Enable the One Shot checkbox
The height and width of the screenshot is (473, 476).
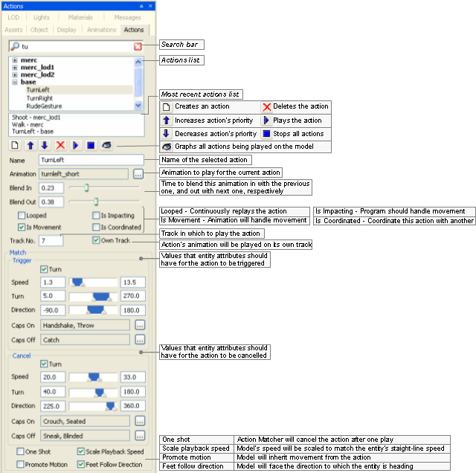coord(20,451)
